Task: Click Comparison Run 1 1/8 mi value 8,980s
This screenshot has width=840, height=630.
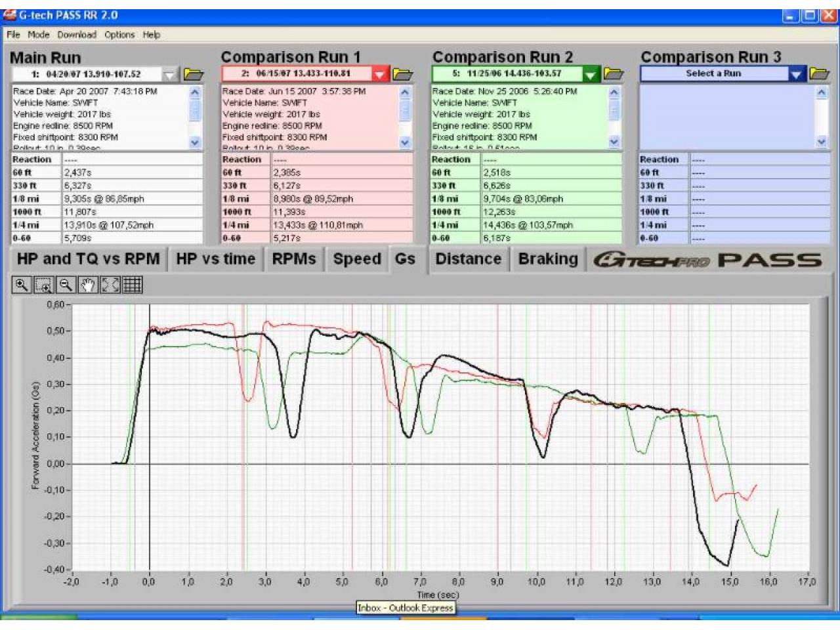Action: [x=313, y=199]
